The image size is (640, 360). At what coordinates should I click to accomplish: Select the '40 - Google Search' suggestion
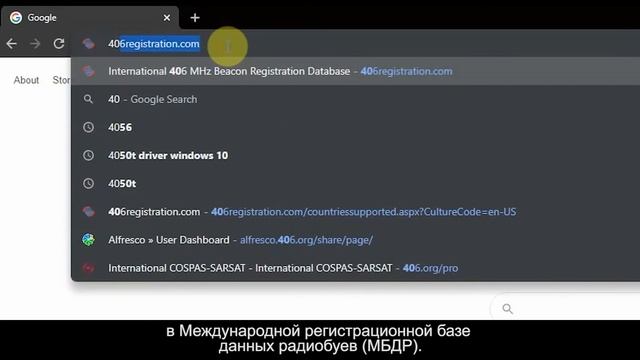pyautogui.click(x=356, y=99)
